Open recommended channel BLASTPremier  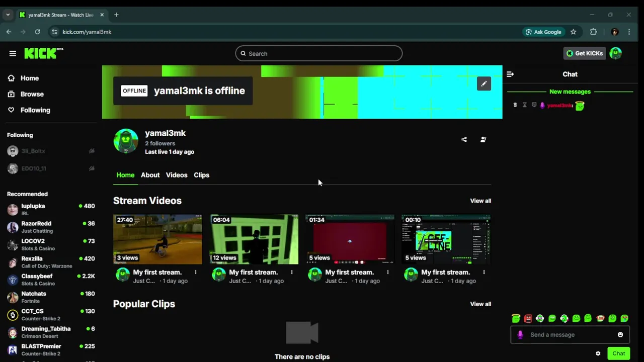coord(51,349)
